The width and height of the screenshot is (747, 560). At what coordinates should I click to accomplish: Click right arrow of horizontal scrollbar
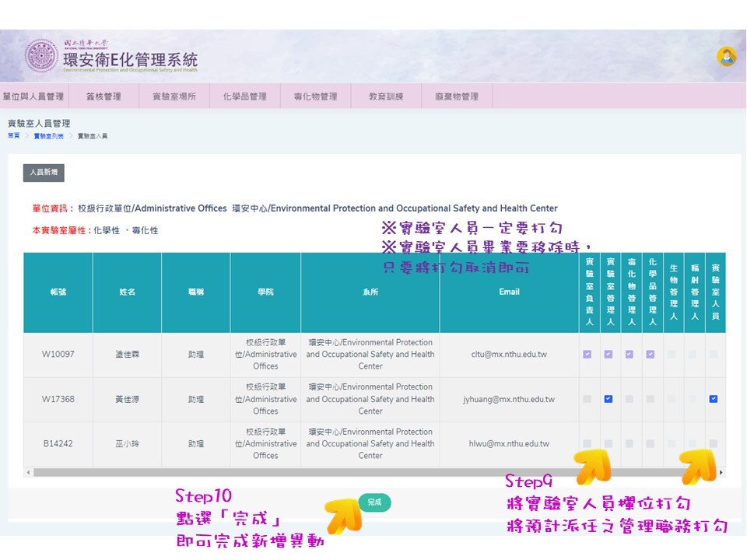pyautogui.click(x=721, y=472)
